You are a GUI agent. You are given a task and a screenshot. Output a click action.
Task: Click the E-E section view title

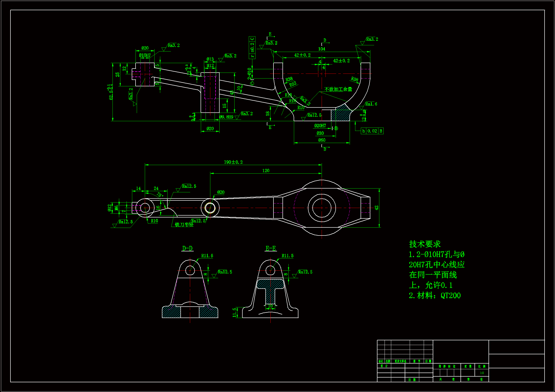(270, 248)
